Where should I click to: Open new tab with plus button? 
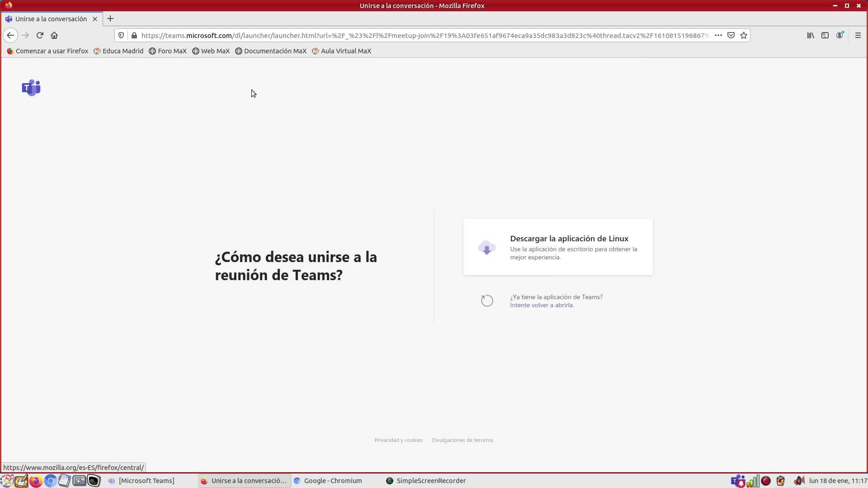pyautogui.click(x=110, y=19)
